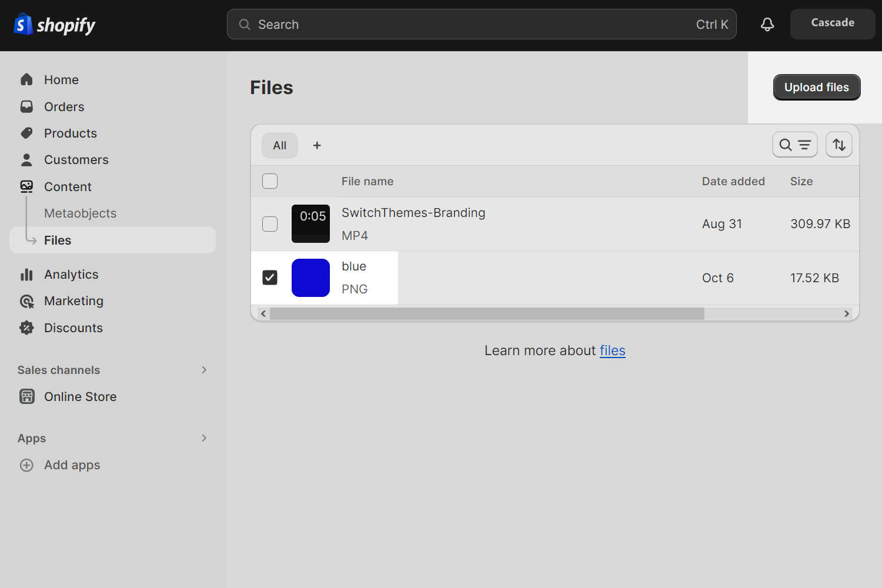Click the 17.52 KB size cell

point(814,278)
